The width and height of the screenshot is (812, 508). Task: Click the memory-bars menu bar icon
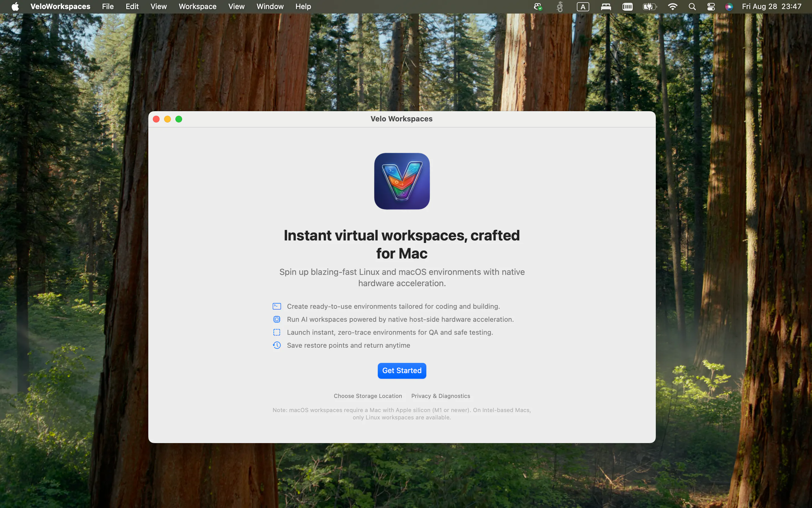(x=627, y=6)
